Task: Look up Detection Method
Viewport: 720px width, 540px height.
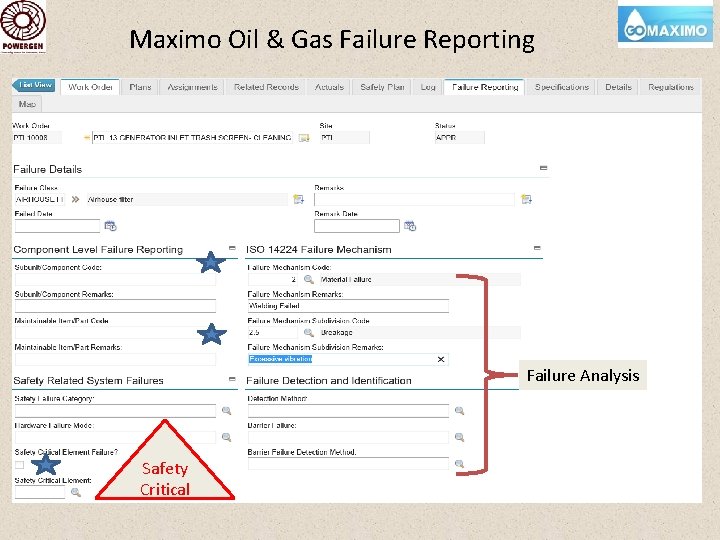Action: click(x=459, y=411)
